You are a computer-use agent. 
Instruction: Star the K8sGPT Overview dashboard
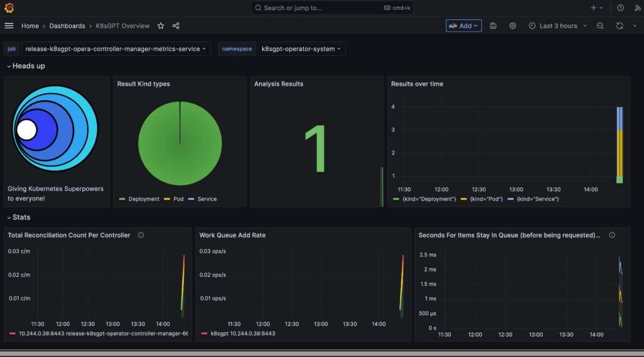pos(161,26)
